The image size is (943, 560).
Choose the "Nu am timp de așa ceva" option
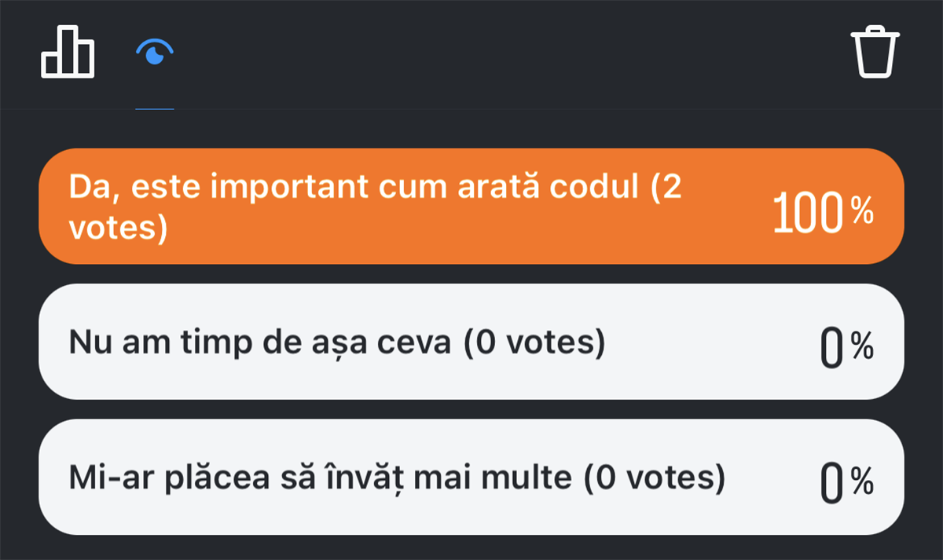point(472,342)
